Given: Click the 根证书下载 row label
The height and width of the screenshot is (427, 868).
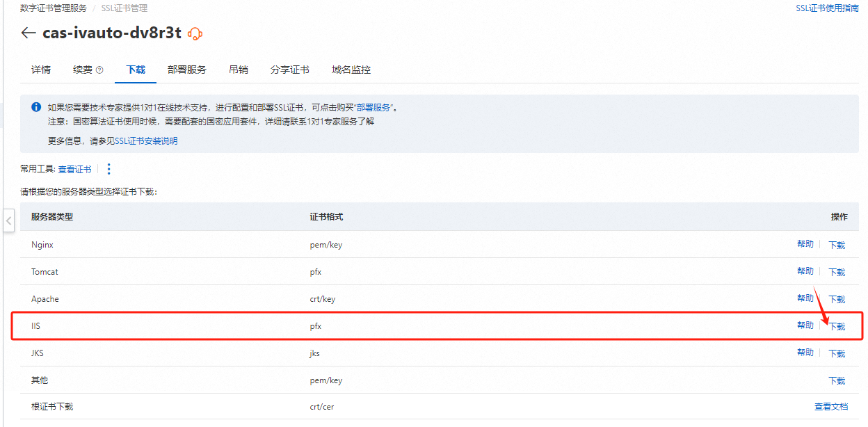Looking at the screenshot, I should [x=52, y=407].
